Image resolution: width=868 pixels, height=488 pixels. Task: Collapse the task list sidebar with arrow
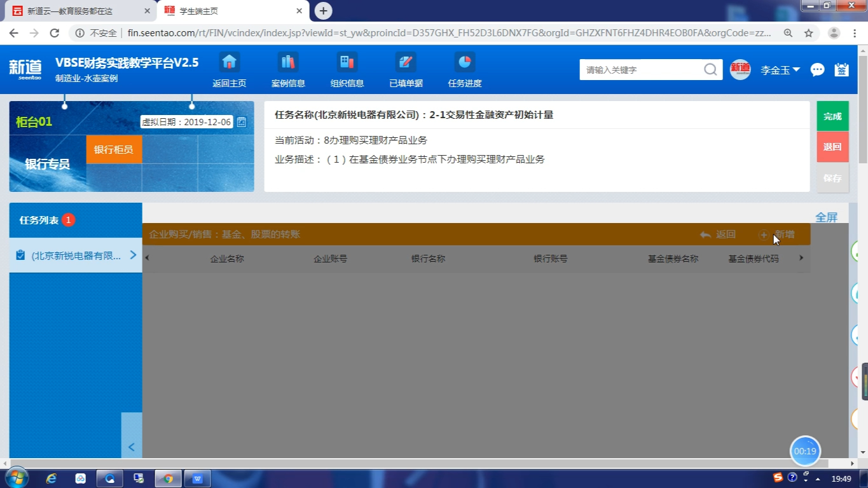click(132, 447)
